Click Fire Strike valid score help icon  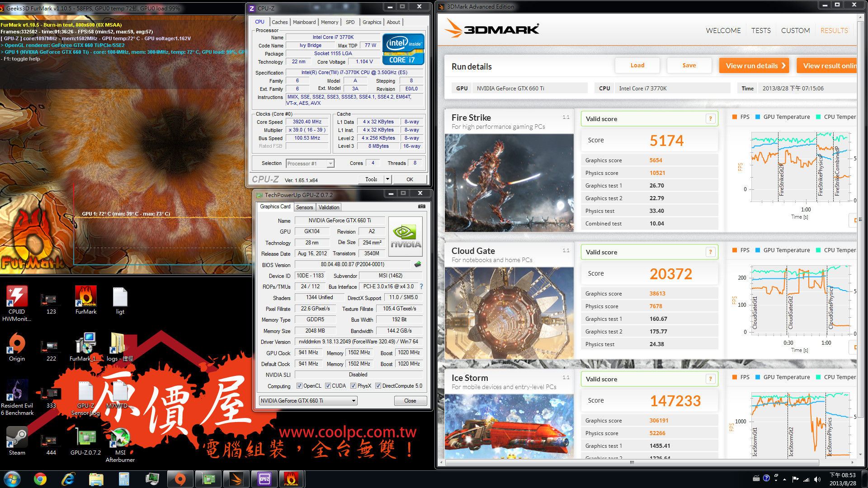[x=710, y=119]
